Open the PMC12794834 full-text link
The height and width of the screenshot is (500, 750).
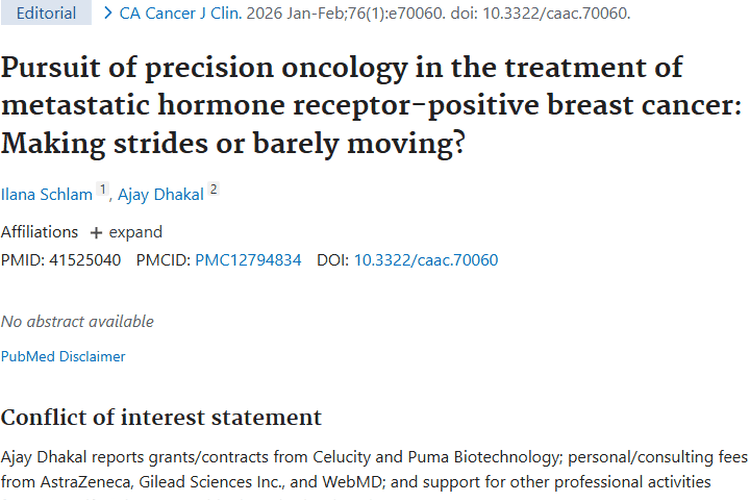(x=248, y=260)
